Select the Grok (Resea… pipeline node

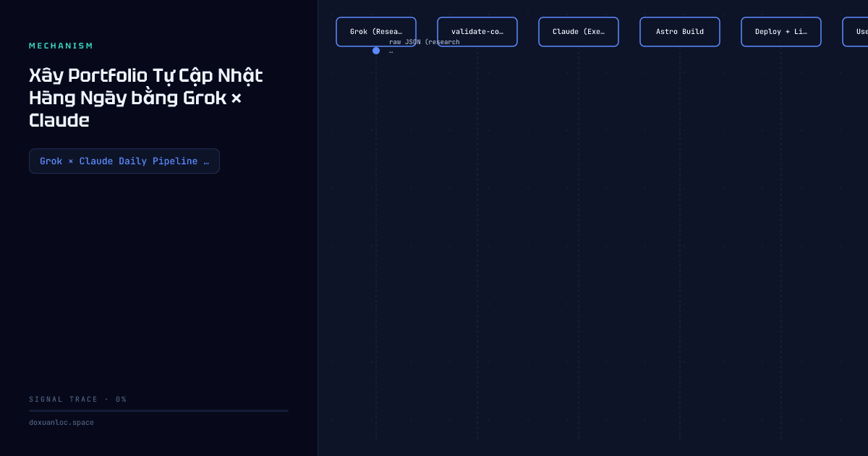point(376,32)
